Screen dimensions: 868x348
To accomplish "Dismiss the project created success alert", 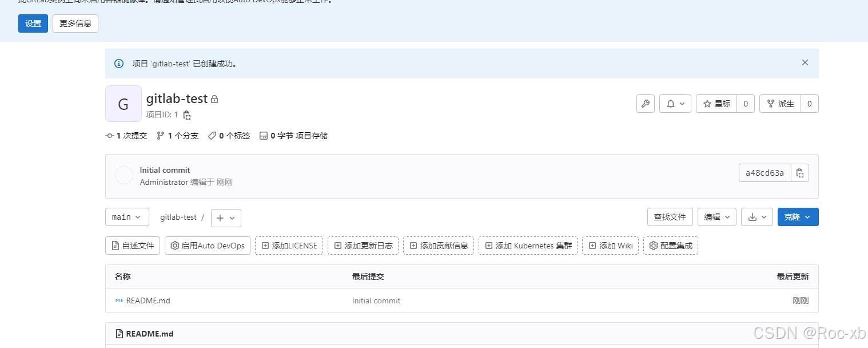I will click(805, 63).
